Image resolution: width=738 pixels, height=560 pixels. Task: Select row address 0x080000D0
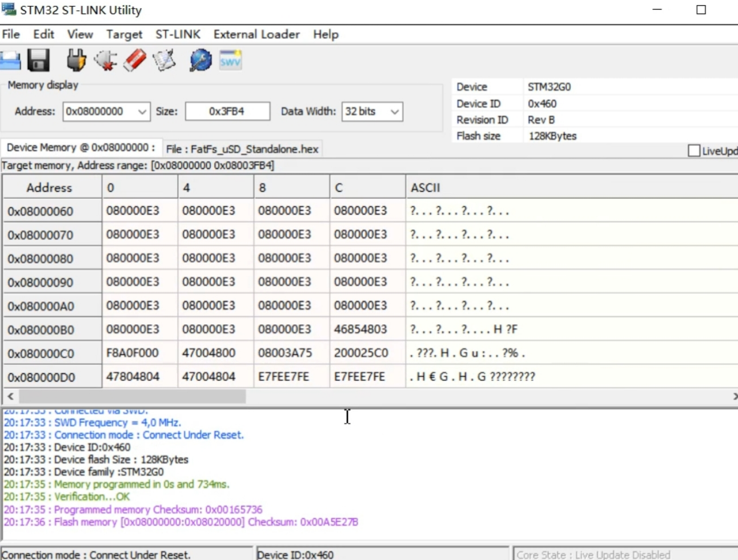pyautogui.click(x=52, y=377)
